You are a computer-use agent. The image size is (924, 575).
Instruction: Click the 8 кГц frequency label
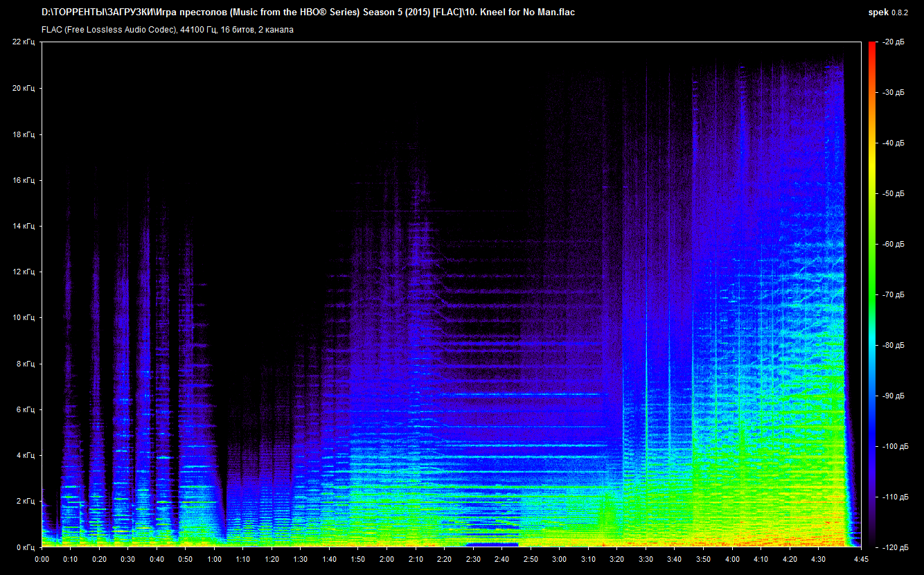(x=26, y=364)
